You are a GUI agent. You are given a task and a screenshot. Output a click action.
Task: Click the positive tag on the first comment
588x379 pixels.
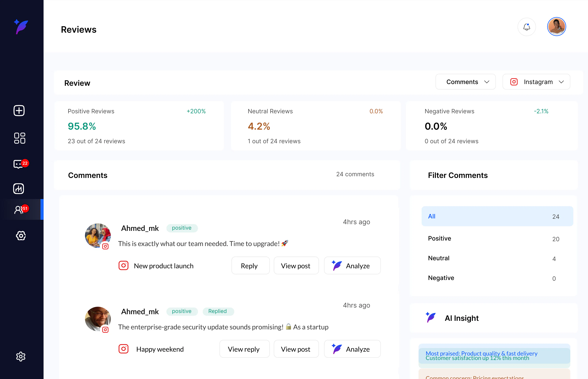pyautogui.click(x=182, y=228)
